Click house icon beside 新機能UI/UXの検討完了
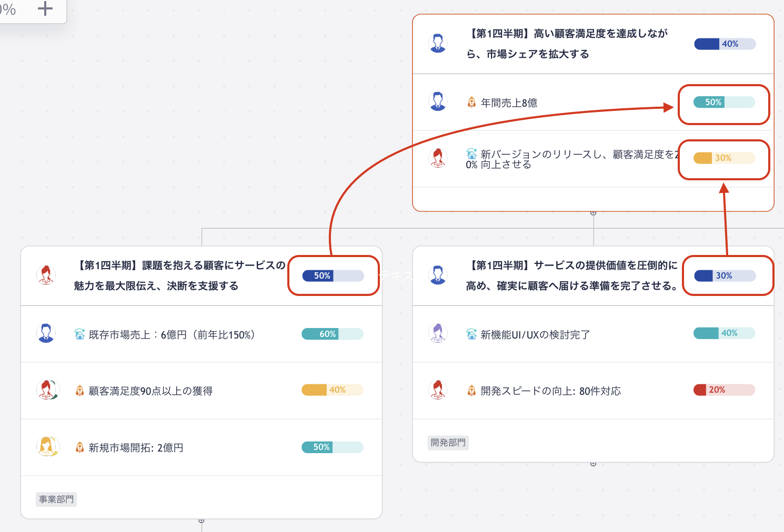The height and width of the screenshot is (532, 784). click(471, 334)
